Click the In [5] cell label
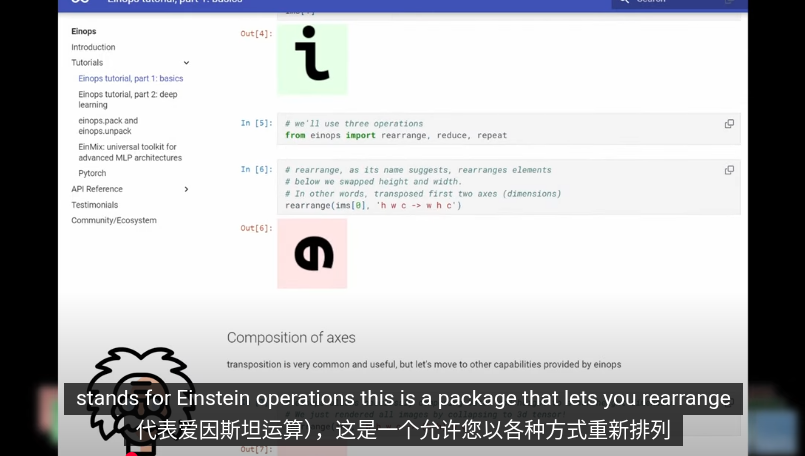 tap(256, 123)
